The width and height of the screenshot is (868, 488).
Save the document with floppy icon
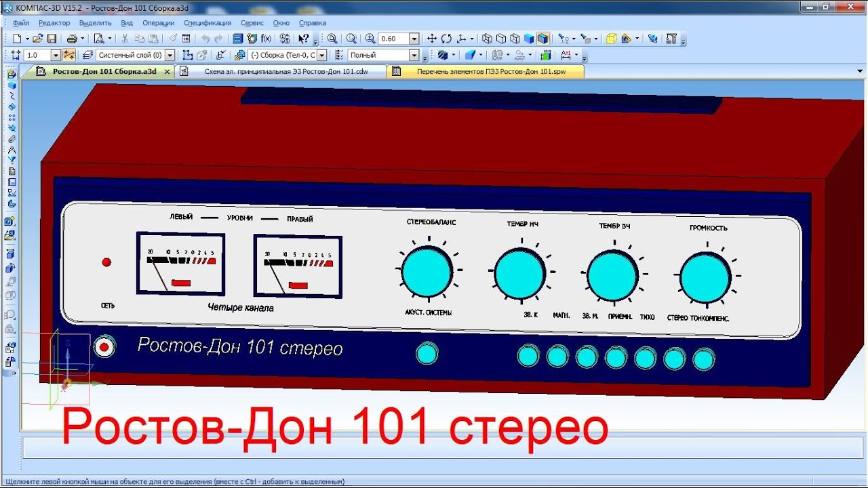(x=52, y=39)
